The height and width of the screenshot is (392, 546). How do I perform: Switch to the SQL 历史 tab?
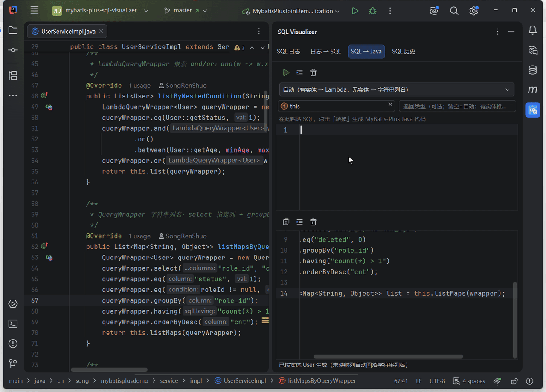404,52
